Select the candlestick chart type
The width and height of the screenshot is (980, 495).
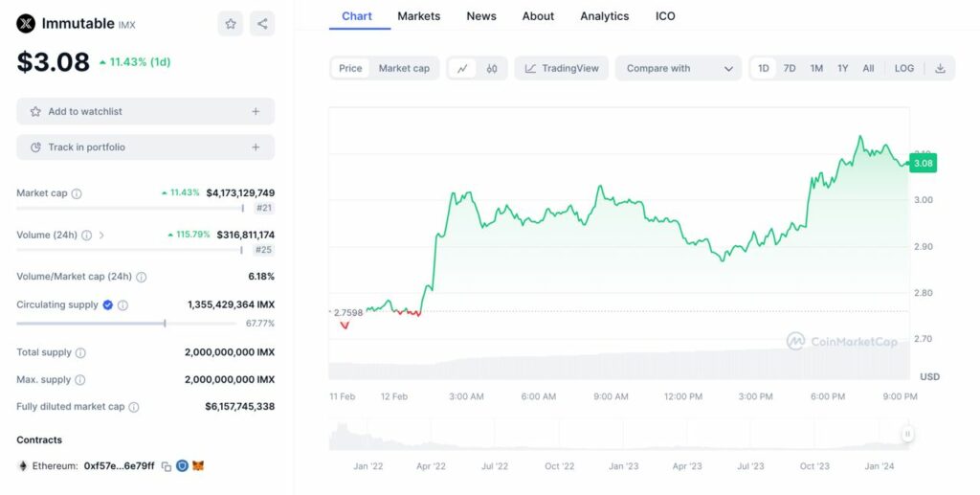pyautogui.click(x=492, y=68)
